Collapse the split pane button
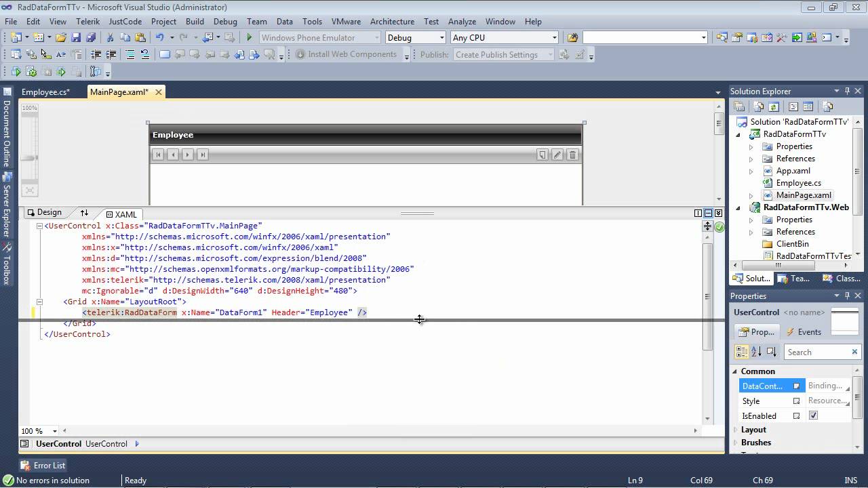 (718, 213)
